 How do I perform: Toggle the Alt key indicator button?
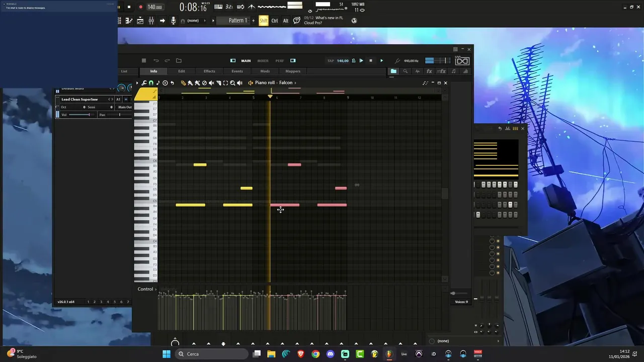click(x=286, y=21)
